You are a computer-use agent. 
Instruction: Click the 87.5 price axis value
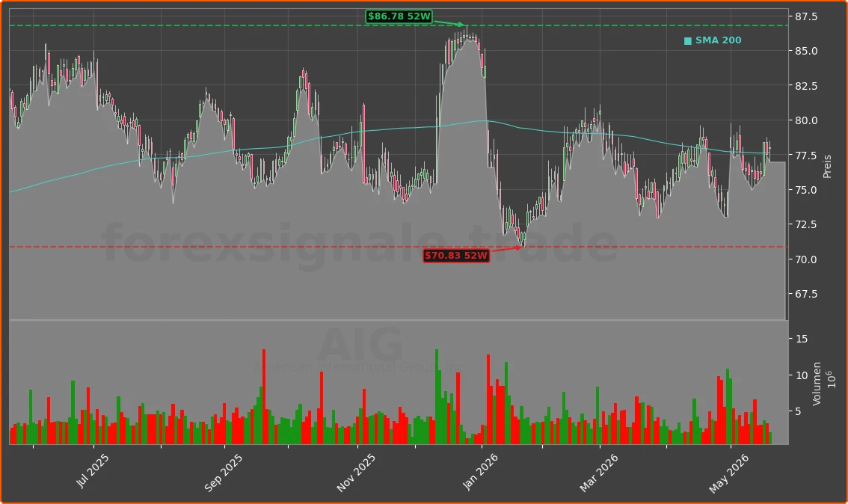click(806, 16)
